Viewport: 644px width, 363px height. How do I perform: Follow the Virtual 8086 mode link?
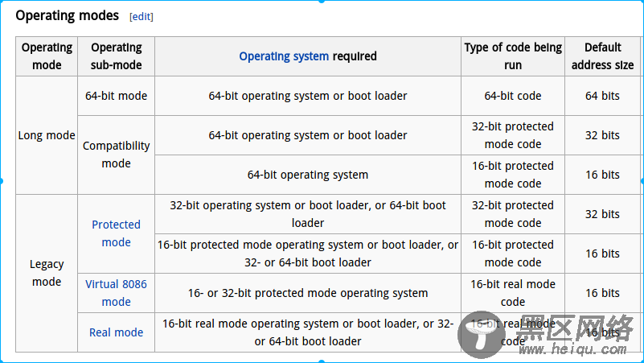(x=116, y=293)
